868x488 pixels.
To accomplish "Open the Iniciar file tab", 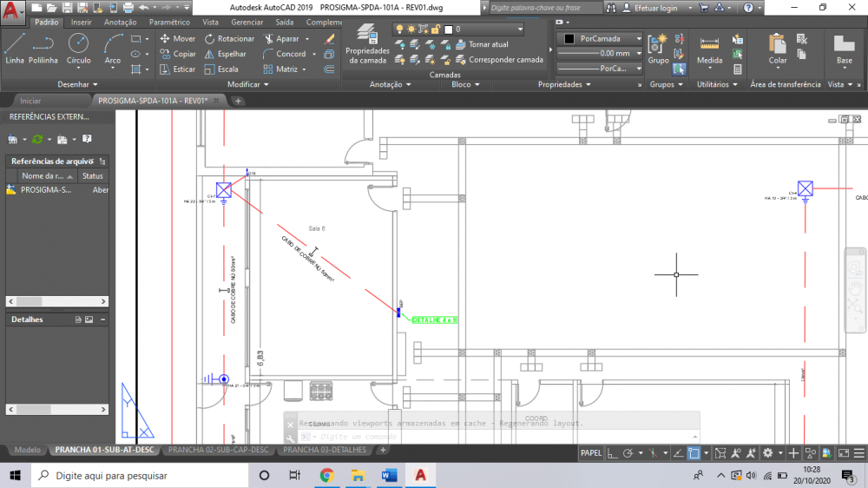I will (30, 101).
